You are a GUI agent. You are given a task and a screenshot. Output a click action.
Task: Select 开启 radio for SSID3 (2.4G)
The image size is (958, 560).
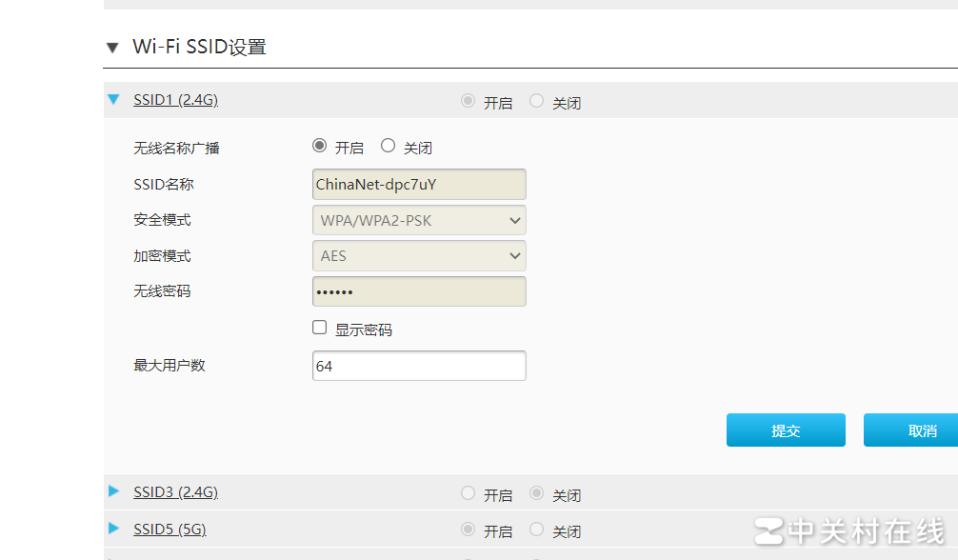[468, 493]
